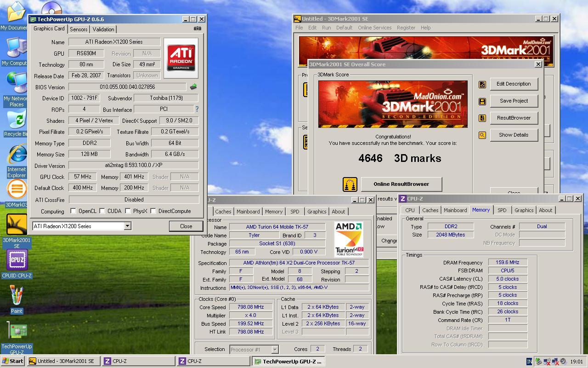The image size is (588, 368).
Task: Click the 3DMark2001 banner image in score dialog
Action: click(x=393, y=104)
